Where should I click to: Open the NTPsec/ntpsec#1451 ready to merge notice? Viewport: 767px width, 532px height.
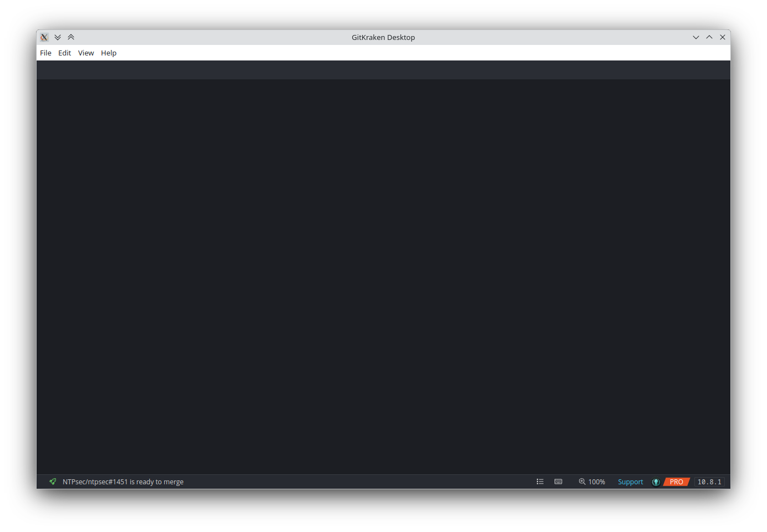[123, 482]
